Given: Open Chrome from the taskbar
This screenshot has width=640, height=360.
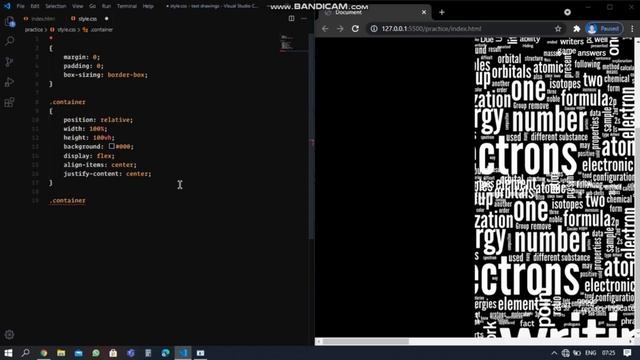Looking at the screenshot, I should (44, 353).
